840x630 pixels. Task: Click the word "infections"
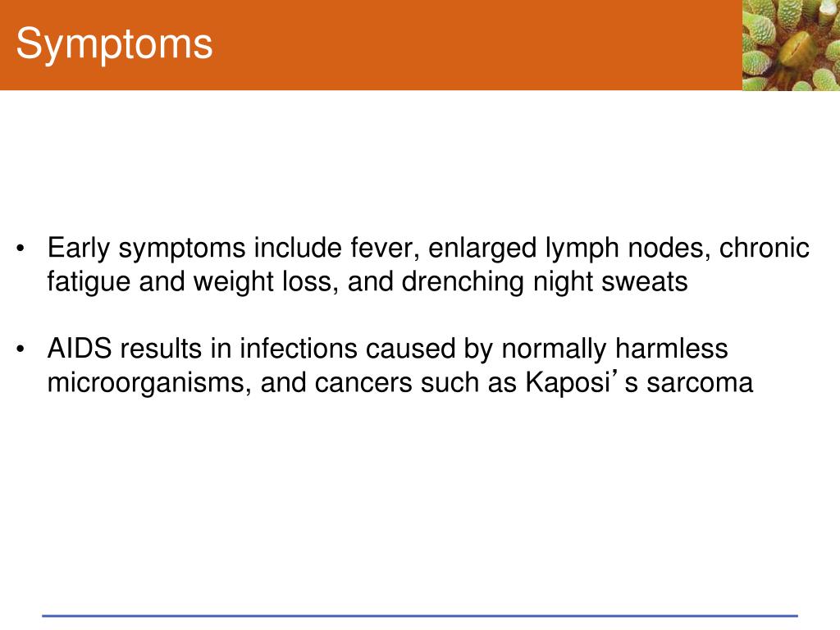pos(299,349)
